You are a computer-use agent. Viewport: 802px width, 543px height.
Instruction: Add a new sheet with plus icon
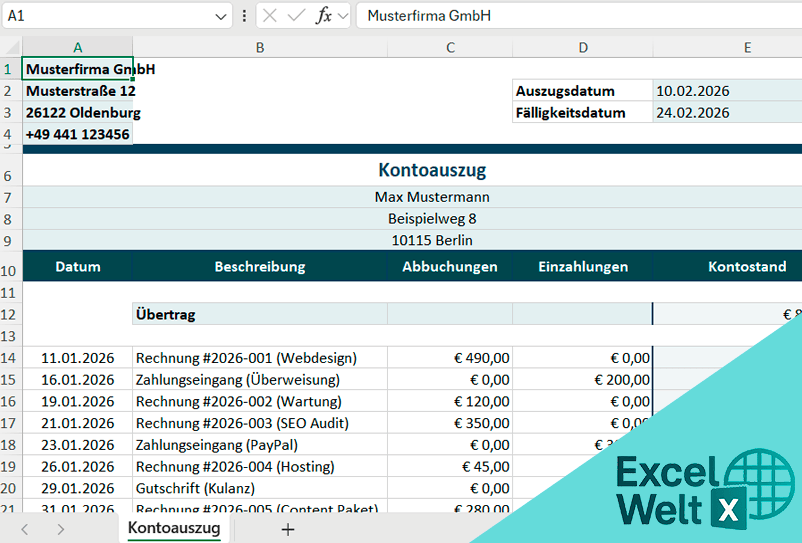pos(288,529)
